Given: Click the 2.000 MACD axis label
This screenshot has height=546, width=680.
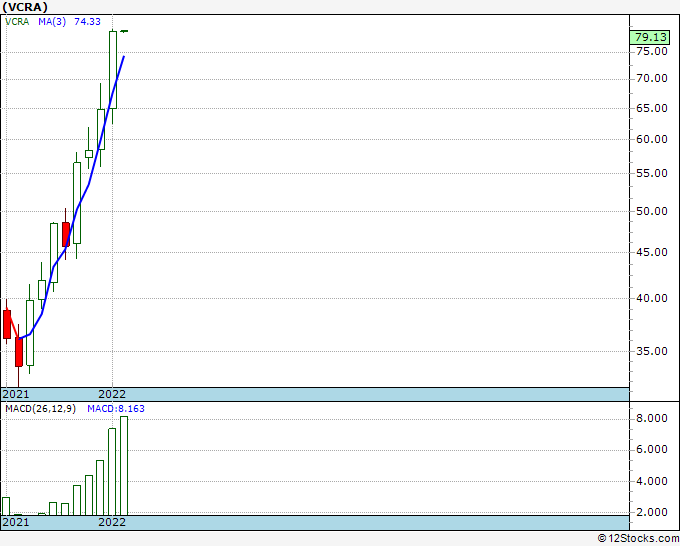Looking at the screenshot, I should coord(652,512).
